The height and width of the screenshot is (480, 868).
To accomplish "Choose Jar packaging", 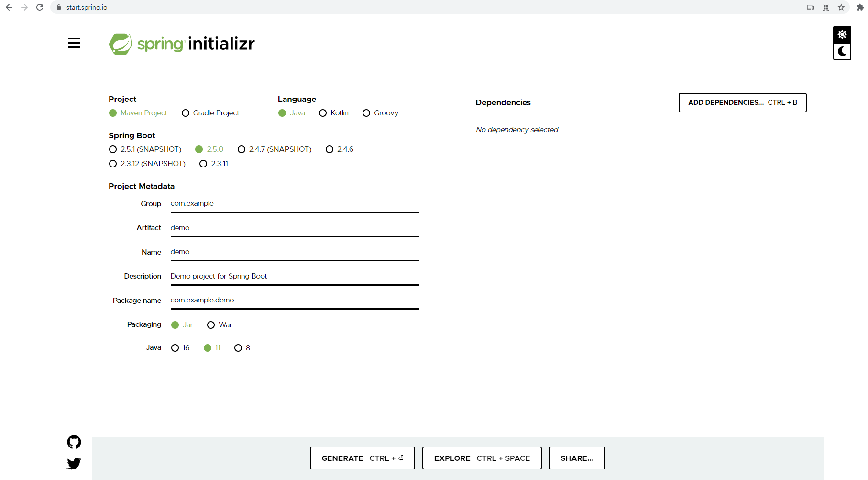I will tap(182, 325).
